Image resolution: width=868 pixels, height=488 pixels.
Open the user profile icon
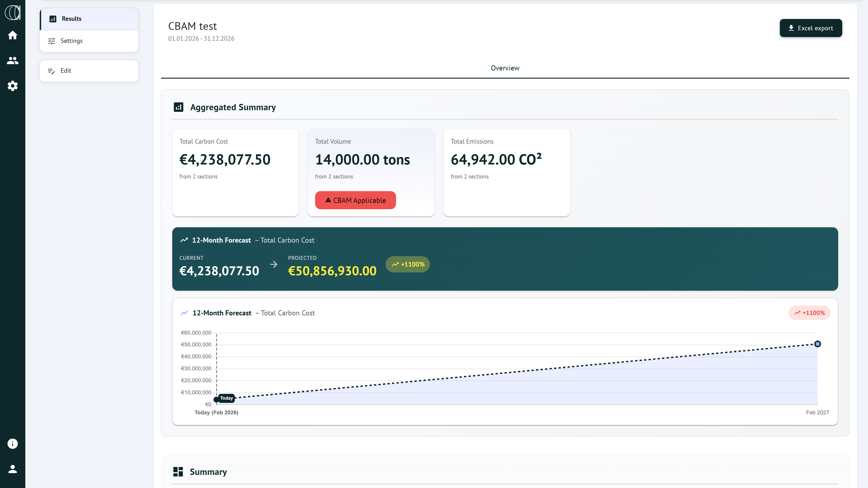(x=12, y=469)
